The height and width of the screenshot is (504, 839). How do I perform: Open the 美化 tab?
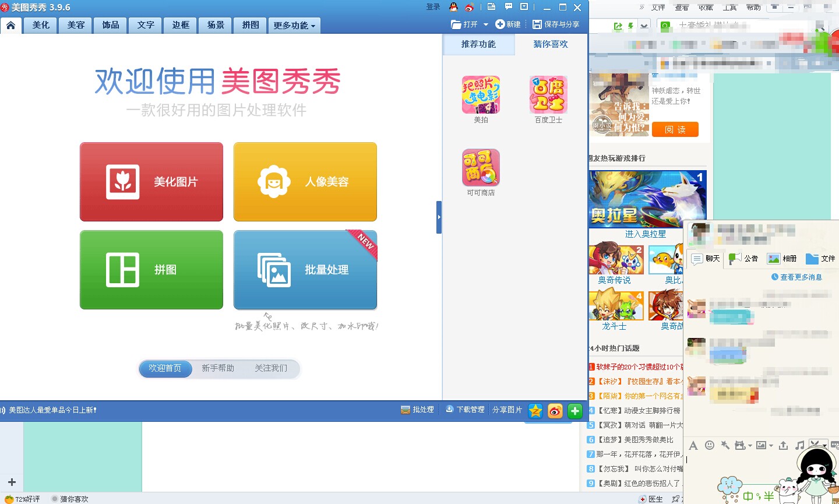click(x=41, y=25)
